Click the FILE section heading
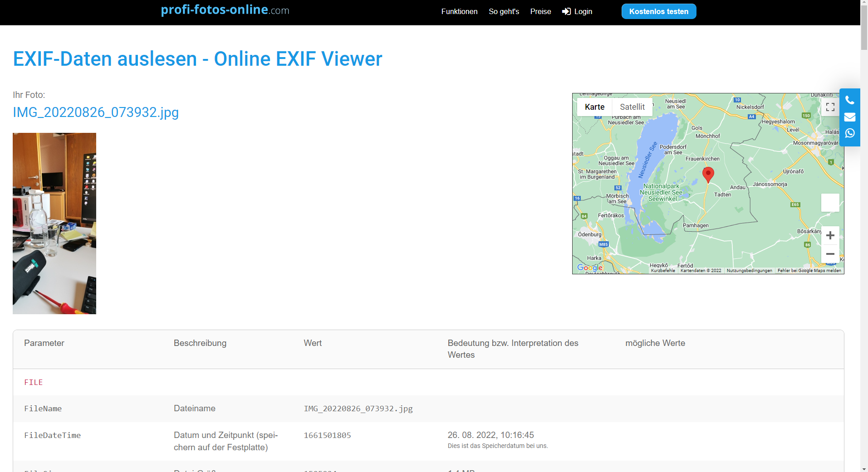Screen dimensions: 868x472 34,382
